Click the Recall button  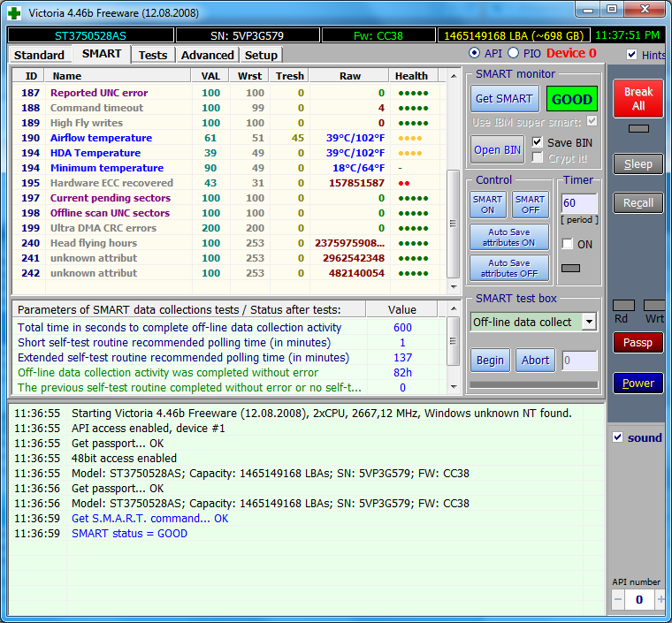[x=638, y=202]
